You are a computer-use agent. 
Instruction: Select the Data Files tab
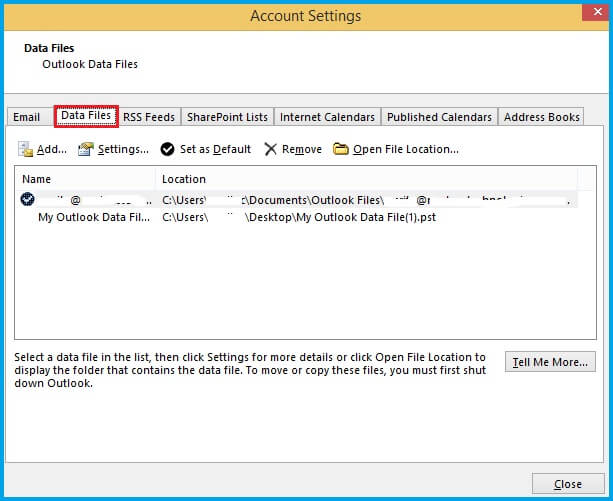[86, 116]
